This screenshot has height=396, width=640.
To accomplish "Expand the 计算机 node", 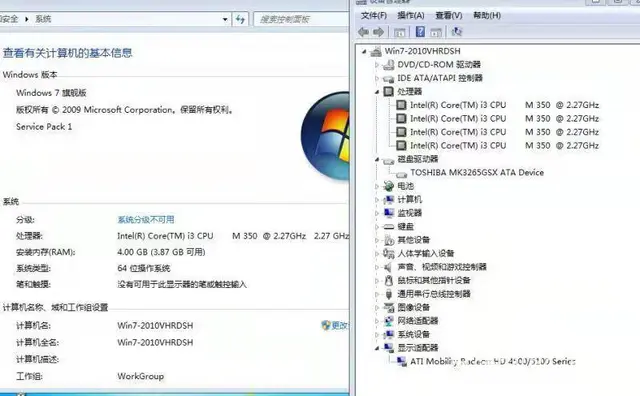I will point(377,200).
